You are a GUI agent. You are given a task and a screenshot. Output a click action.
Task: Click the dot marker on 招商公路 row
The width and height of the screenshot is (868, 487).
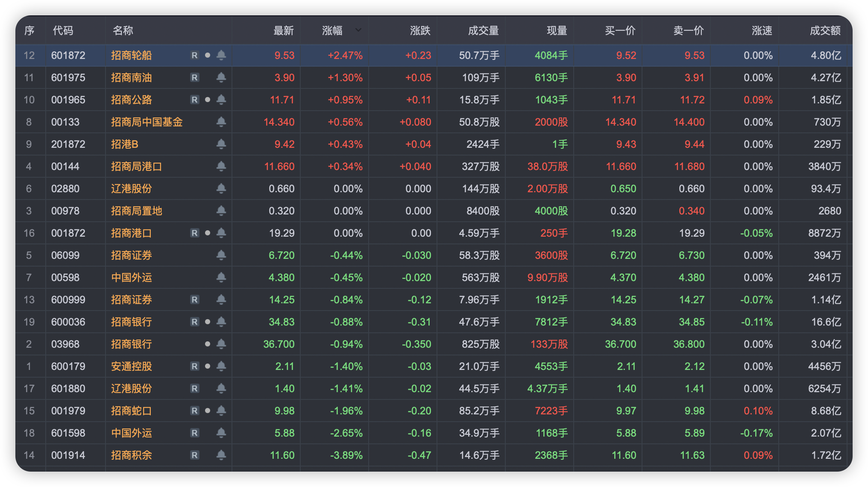[x=208, y=100]
